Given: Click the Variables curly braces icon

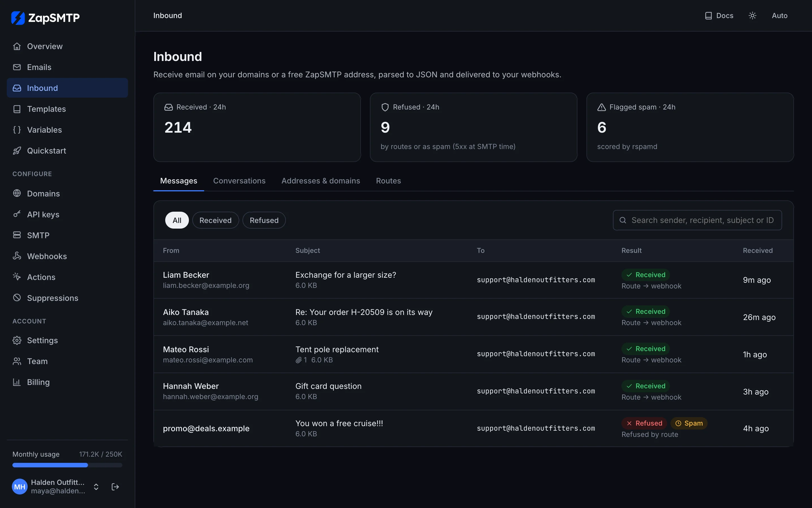Looking at the screenshot, I should [17, 130].
